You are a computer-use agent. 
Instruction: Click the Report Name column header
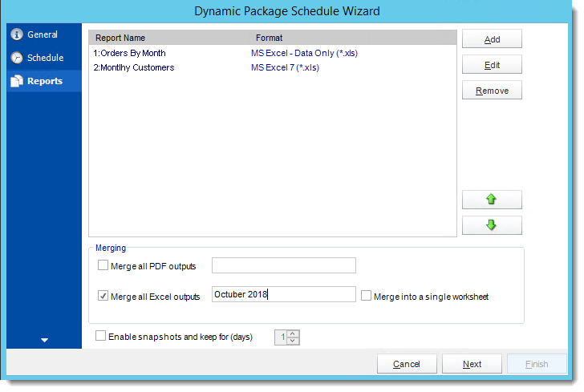tap(169, 38)
